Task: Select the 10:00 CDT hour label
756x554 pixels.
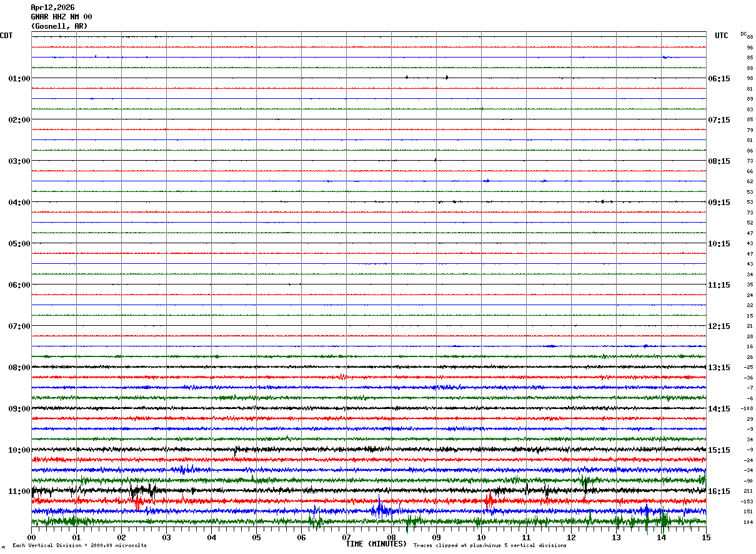Action: coord(19,450)
